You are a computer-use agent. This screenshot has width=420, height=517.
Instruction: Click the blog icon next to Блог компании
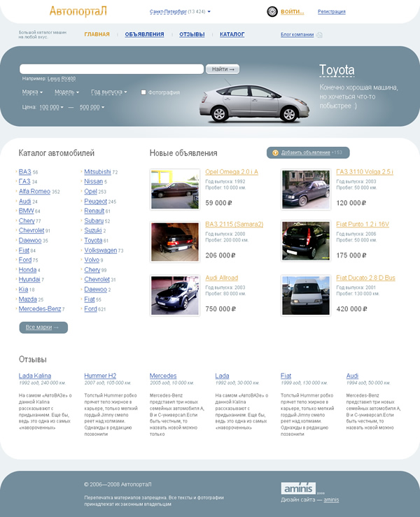pyautogui.click(x=319, y=34)
